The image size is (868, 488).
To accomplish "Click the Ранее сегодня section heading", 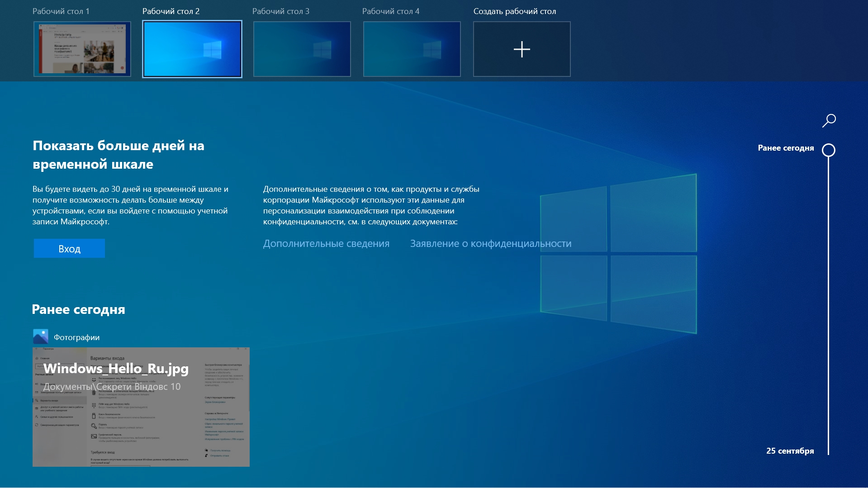I will pyautogui.click(x=78, y=309).
